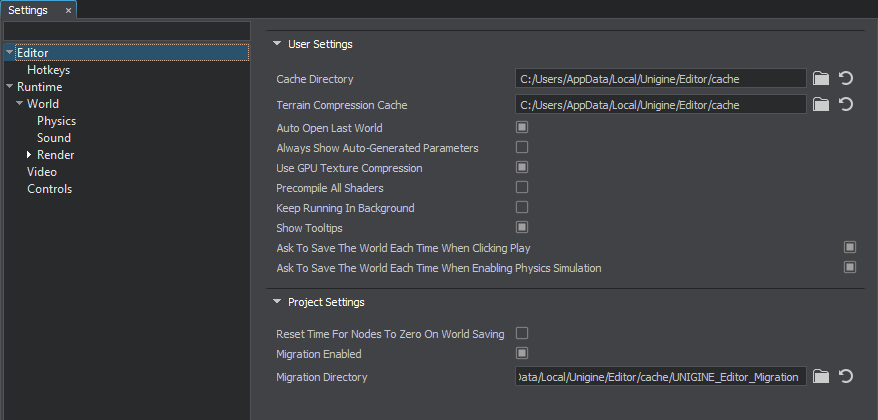Browse folder for Migration Directory

tap(821, 377)
